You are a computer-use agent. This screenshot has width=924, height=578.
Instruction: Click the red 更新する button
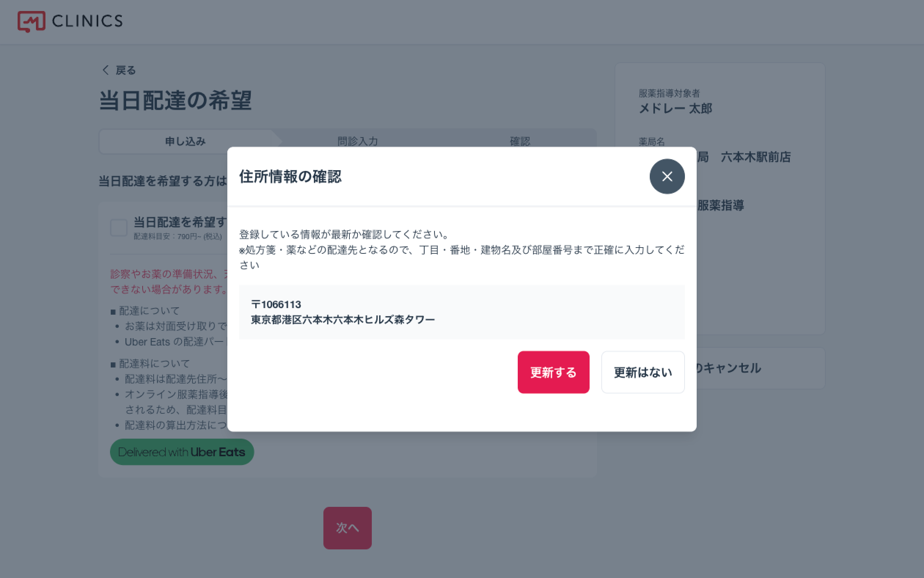(x=553, y=372)
